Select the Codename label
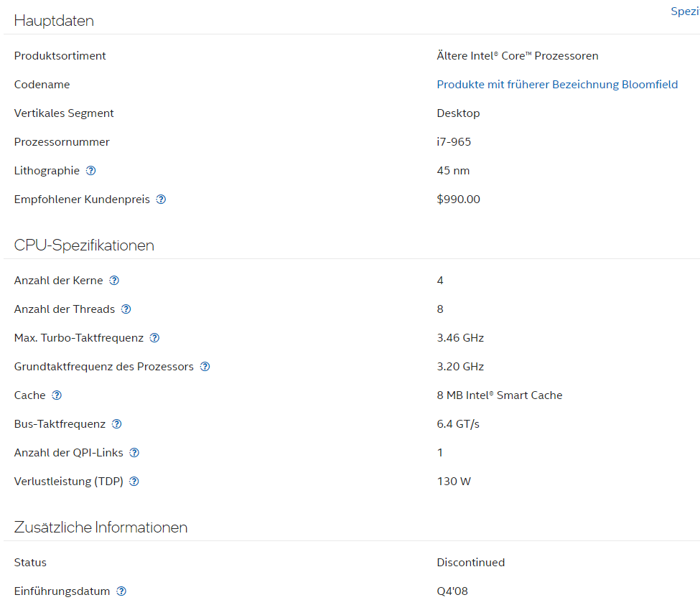 point(42,84)
